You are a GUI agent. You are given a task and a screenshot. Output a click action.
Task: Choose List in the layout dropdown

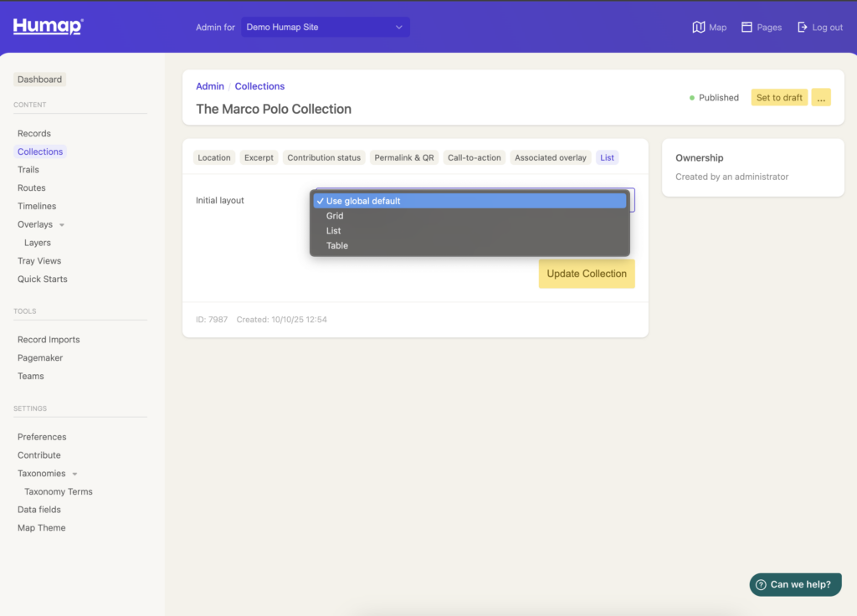click(x=334, y=231)
